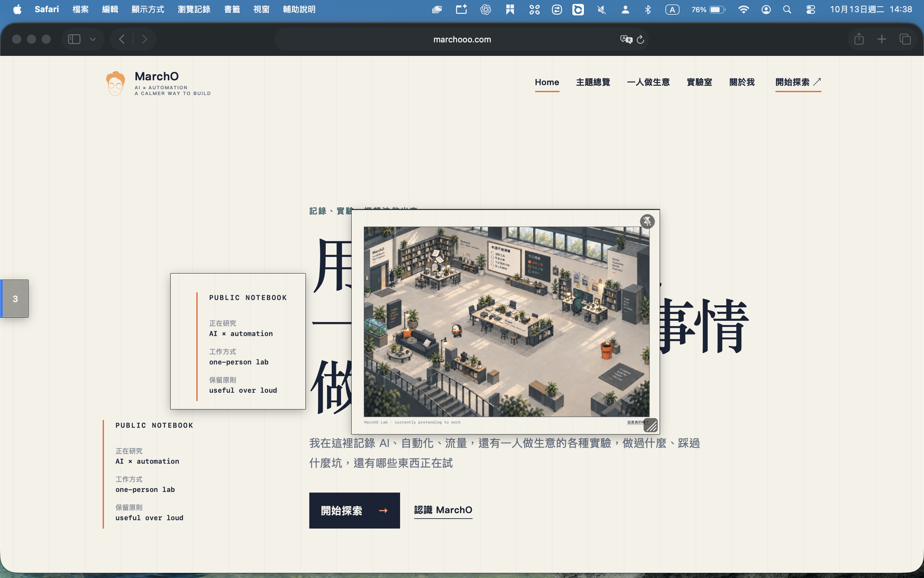924x578 pixels.
Task: Open the 瀏覽記錄 menu
Action: pos(194,9)
